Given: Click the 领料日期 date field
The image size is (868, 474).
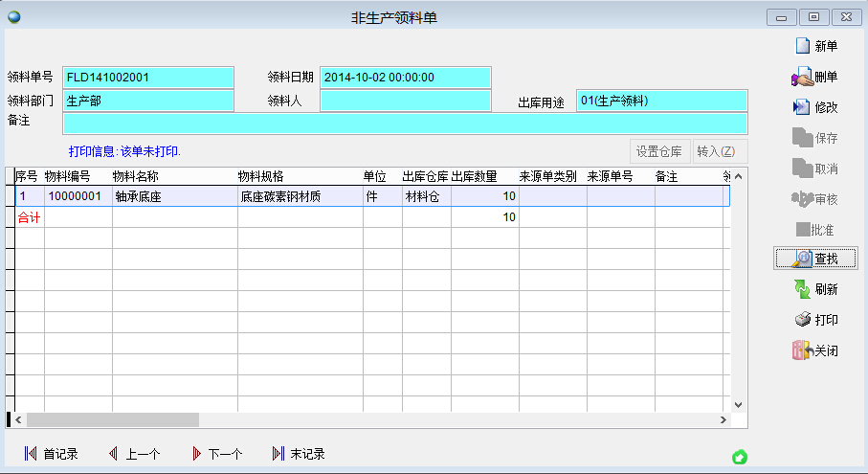Looking at the screenshot, I should pos(405,78).
